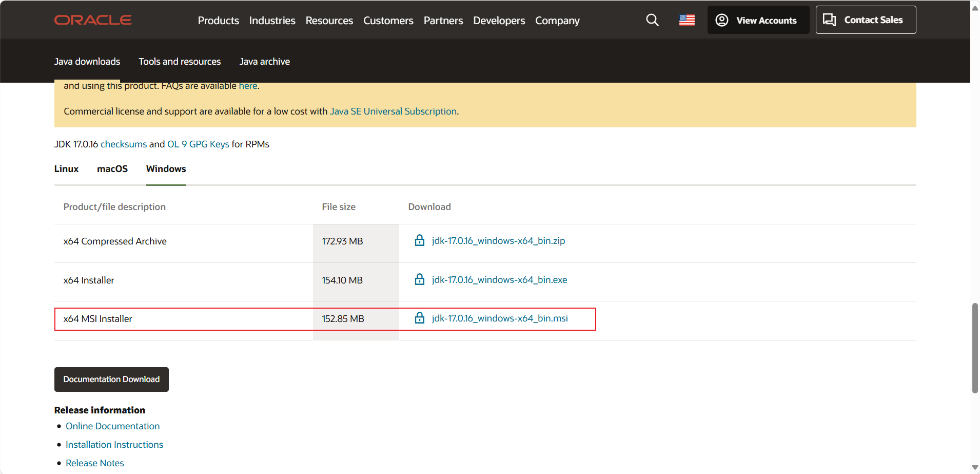Open the Customers menu

coord(388,21)
